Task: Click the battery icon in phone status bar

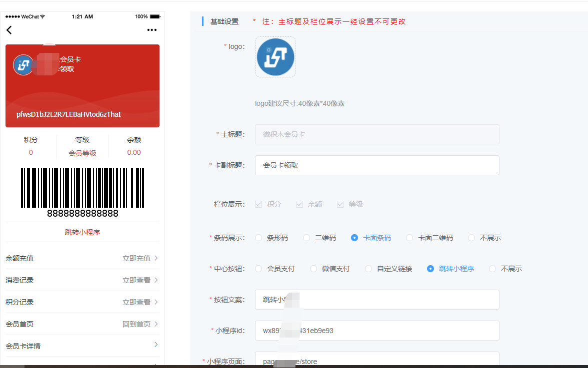Action: tap(155, 16)
